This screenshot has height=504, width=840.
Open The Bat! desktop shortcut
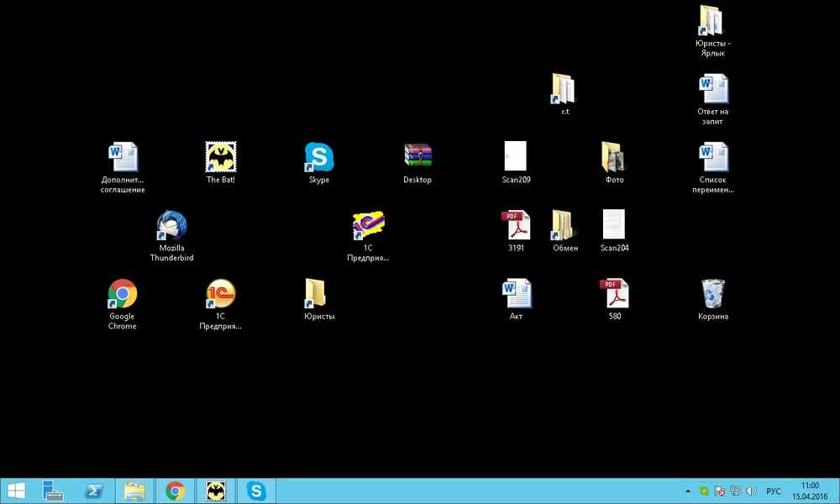pos(220,157)
